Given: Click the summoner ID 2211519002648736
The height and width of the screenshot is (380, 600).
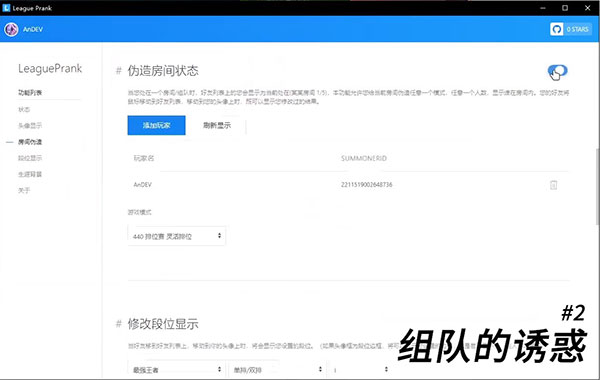Looking at the screenshot, I should coord(367,184).
